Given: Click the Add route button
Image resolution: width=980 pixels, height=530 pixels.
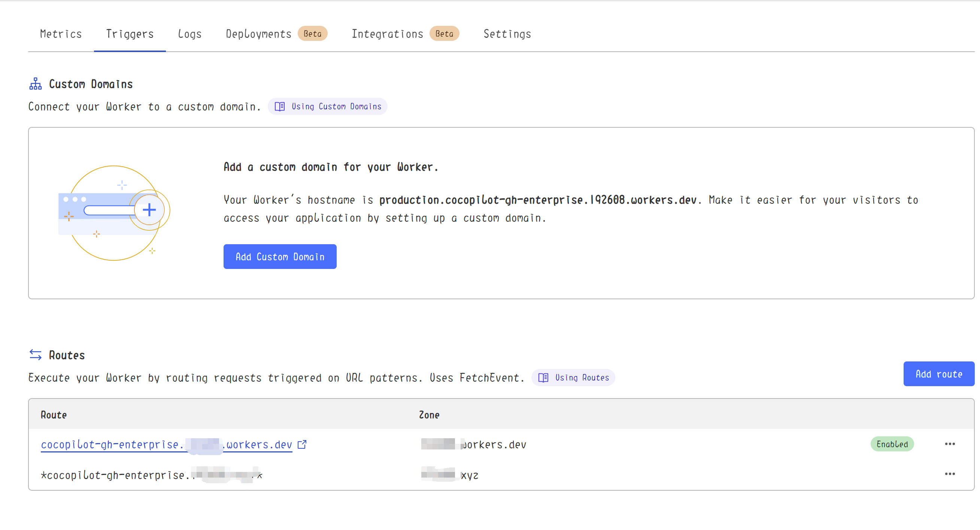Looking at the screenshot, I should (938, 374).
